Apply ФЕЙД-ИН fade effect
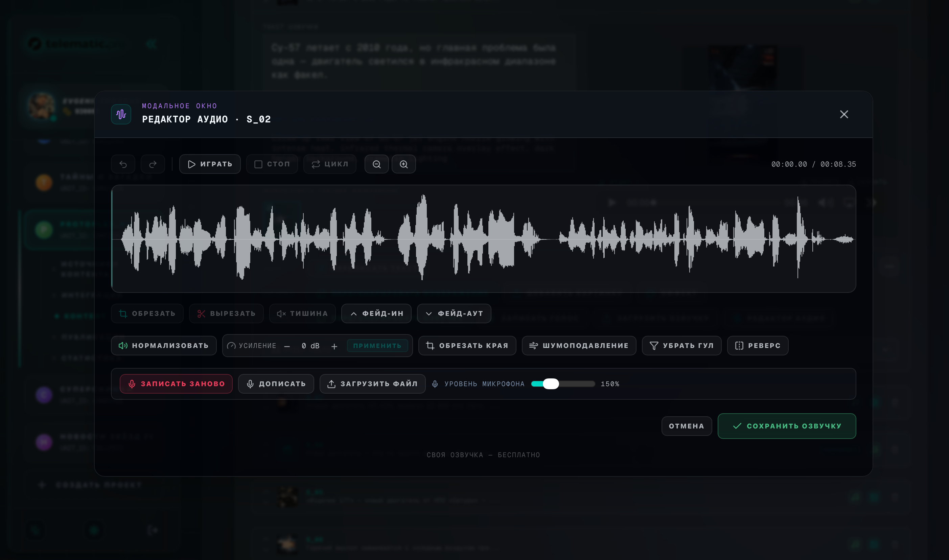The image size is (949, 560). click(x=376, y=313)
